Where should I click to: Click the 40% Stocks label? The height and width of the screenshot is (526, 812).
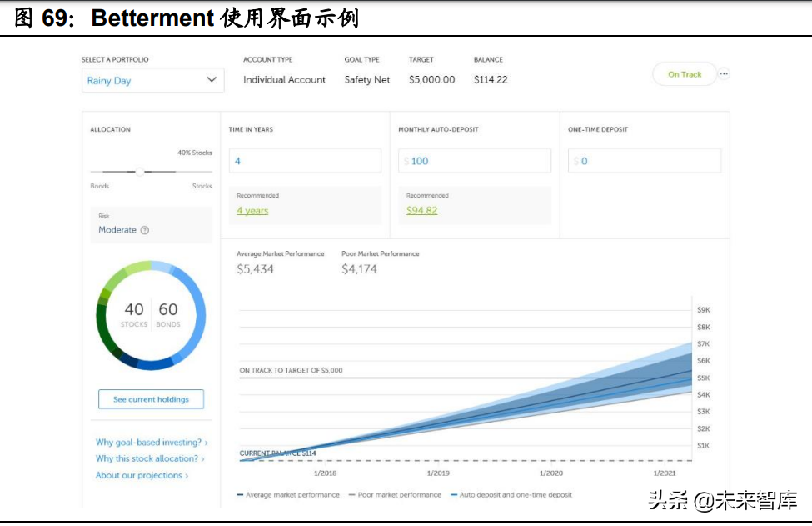[195, 153]
